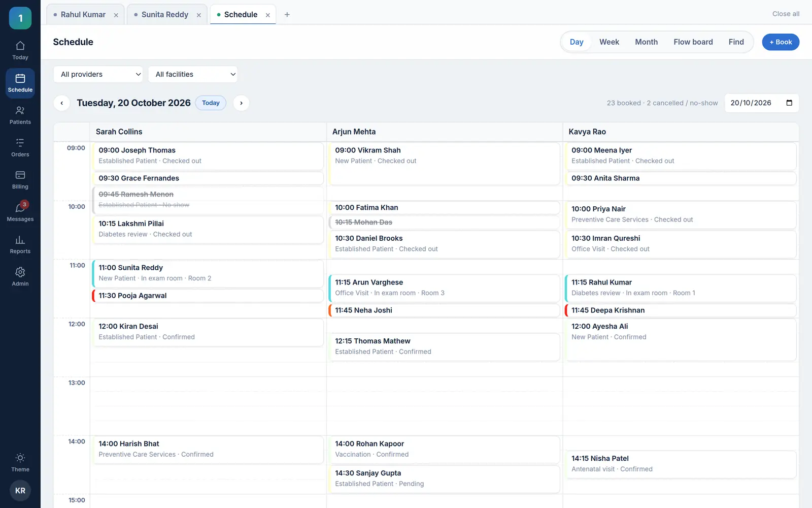Open 11:30 Pooja Agarwal appointment
The height and width of the screenshot is (508, 812).
pos(208,296)
